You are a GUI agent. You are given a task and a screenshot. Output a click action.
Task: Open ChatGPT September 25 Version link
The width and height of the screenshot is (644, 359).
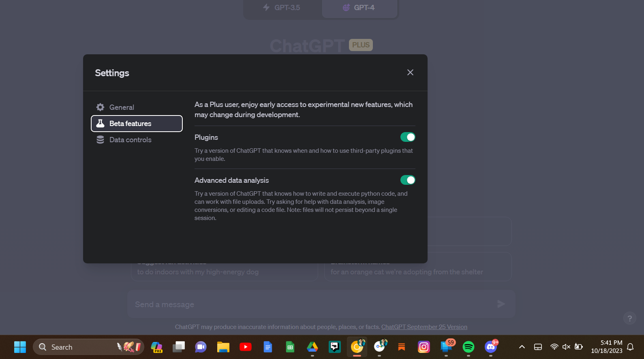coord(424,327)
